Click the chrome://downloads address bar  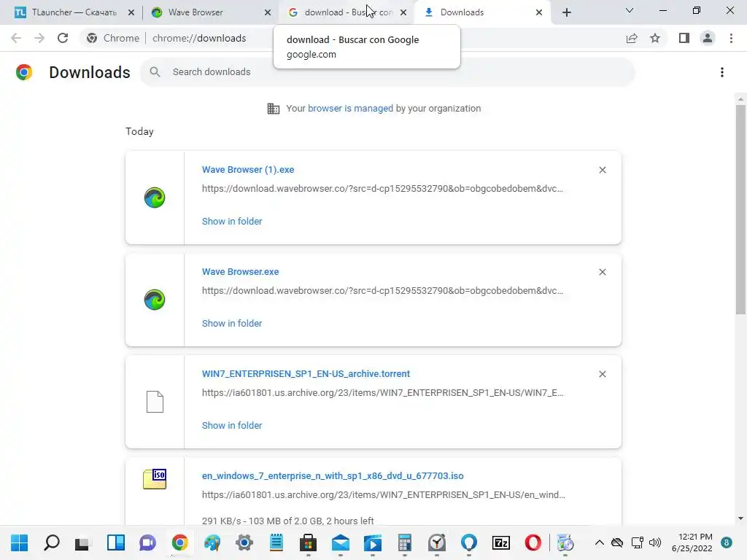[x=199, y=38]
